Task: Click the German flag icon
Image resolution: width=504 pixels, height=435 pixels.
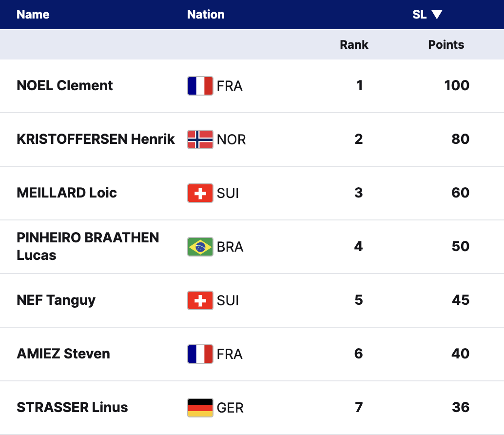Action: pyautogui.click(x=200, y=408)
